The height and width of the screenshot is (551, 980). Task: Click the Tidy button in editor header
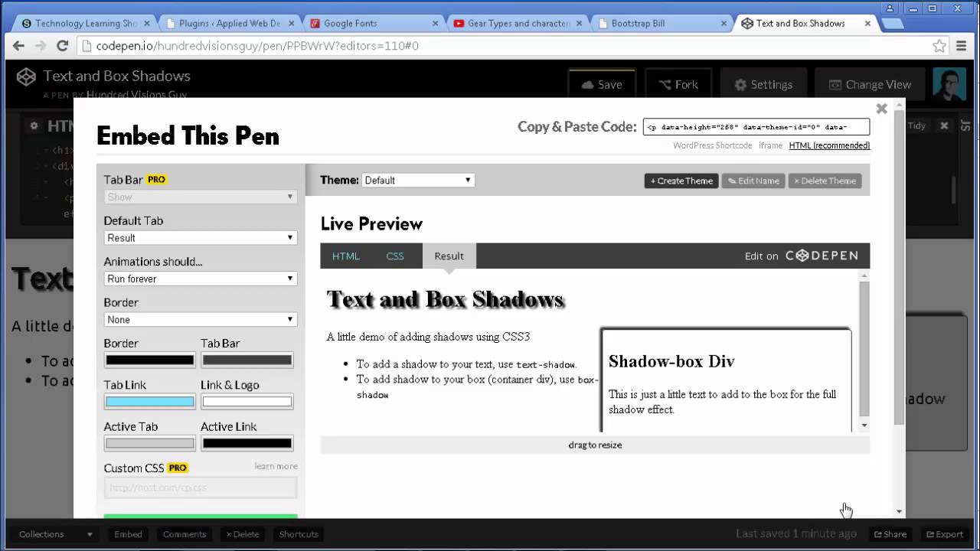pos(916,126)
